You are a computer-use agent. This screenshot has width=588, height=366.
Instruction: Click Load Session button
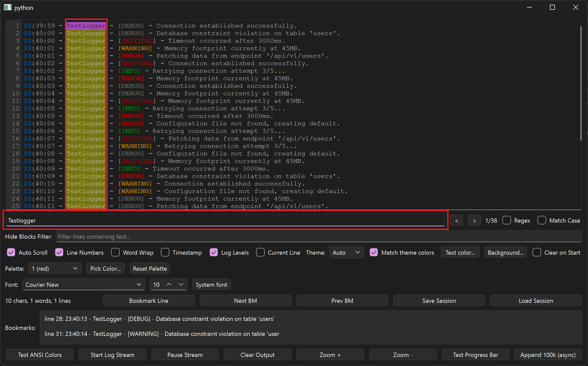[x=536, y=301]
